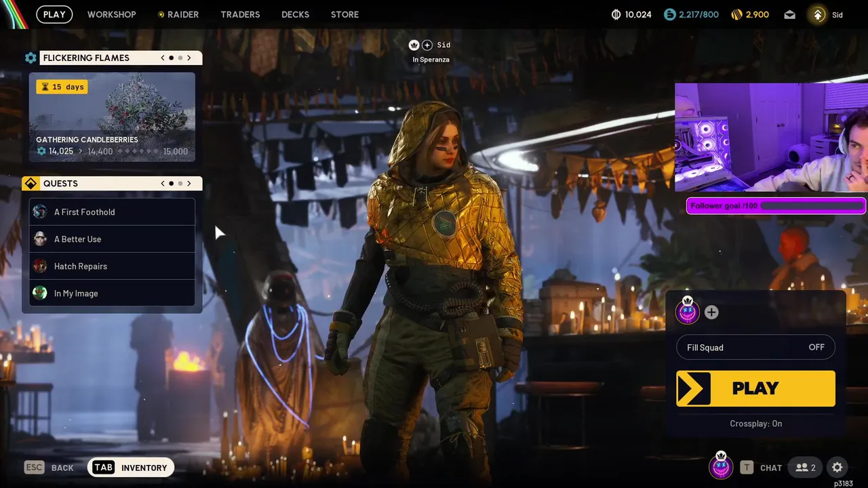Go to the TRADERS tab
Screen dimensions: 868x488
(x=240, y=14)
